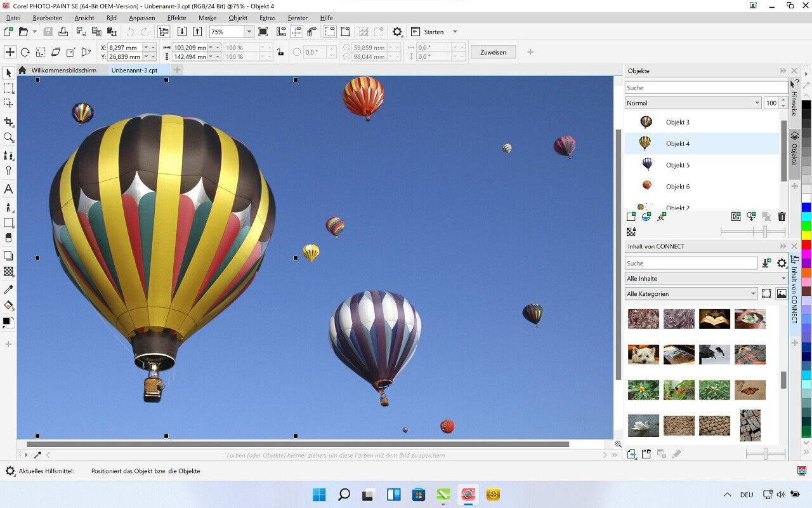Open the Hinweise docker tab
Image resolution: width=812 pixels, height=508 pixels.
point(794,99)
